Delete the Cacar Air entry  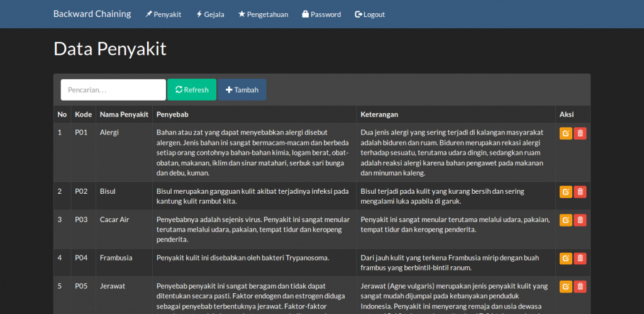tap(580, 220)
